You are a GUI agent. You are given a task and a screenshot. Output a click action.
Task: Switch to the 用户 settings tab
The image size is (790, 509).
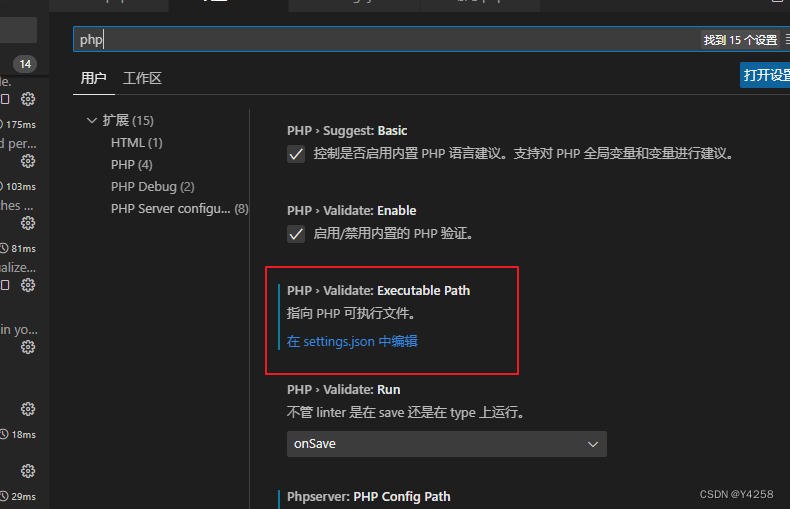[94, 78]
